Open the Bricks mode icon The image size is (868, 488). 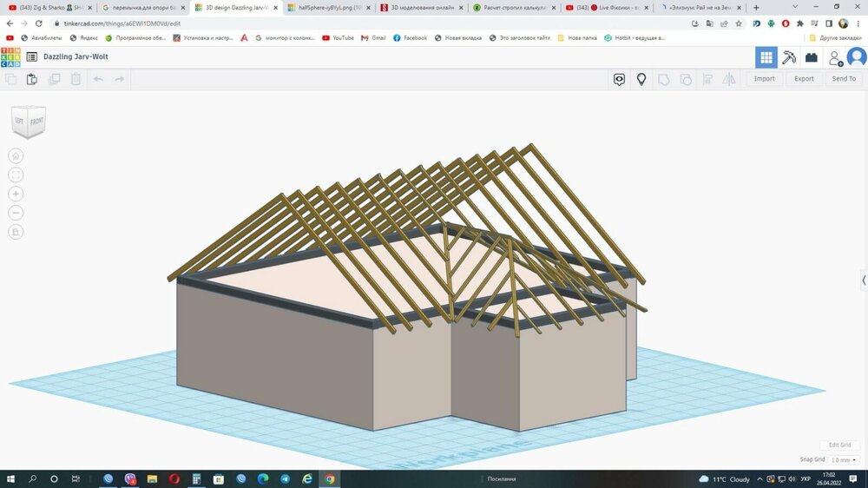(812, 58)
